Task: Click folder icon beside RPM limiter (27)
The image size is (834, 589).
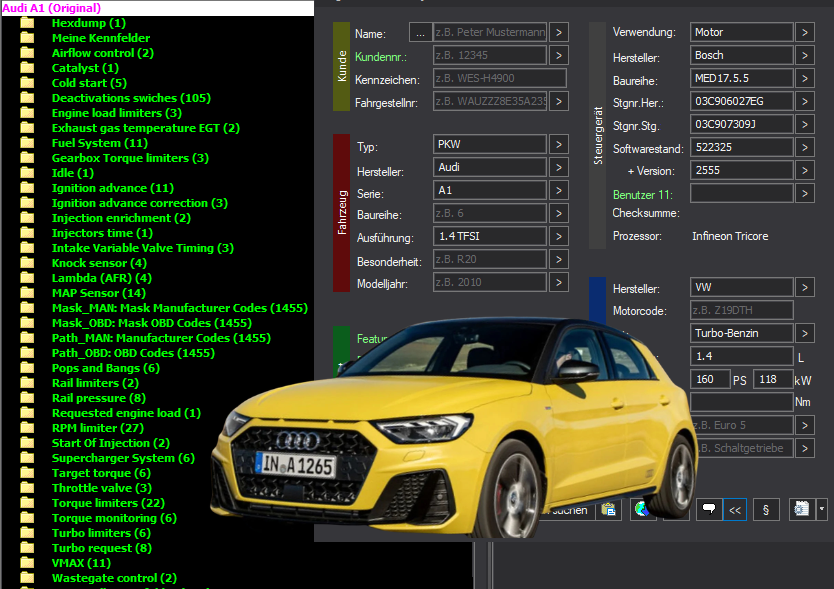Action: tap(27, 428)
